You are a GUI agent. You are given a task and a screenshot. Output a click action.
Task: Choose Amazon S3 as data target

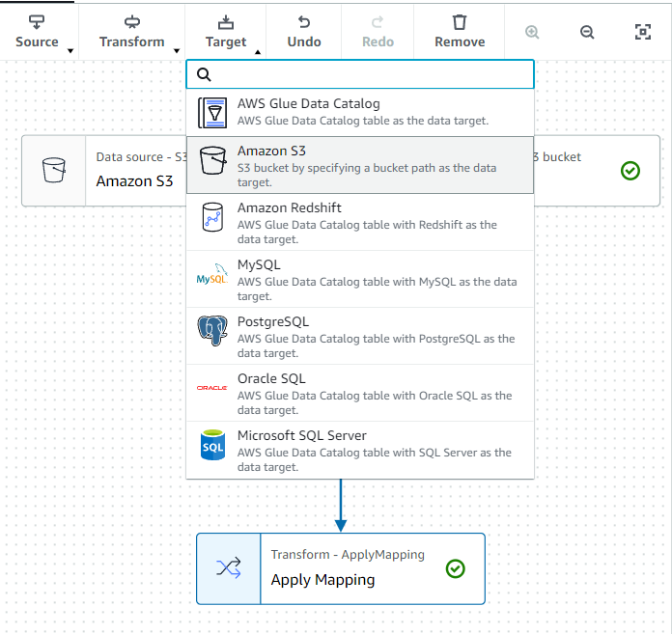(x=360, y=165)
